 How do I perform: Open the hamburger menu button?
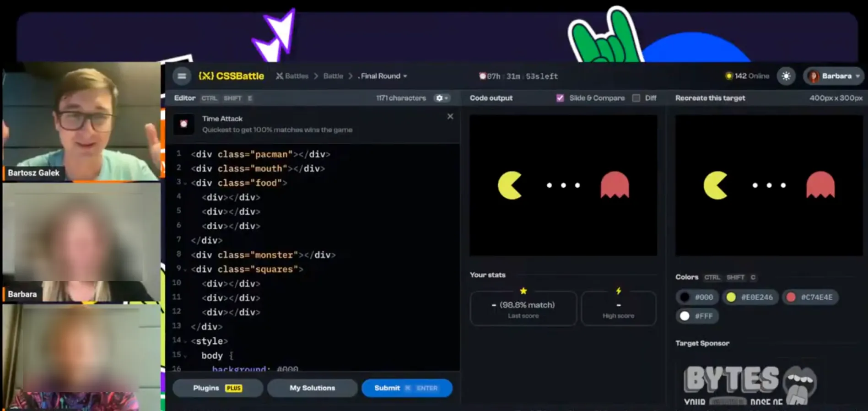[x=182, y=76]
